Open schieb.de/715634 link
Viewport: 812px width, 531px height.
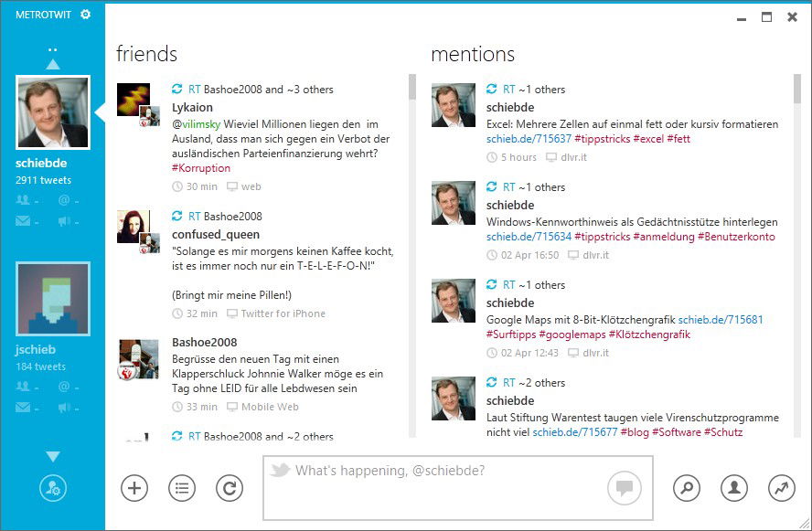pos(529,237)
